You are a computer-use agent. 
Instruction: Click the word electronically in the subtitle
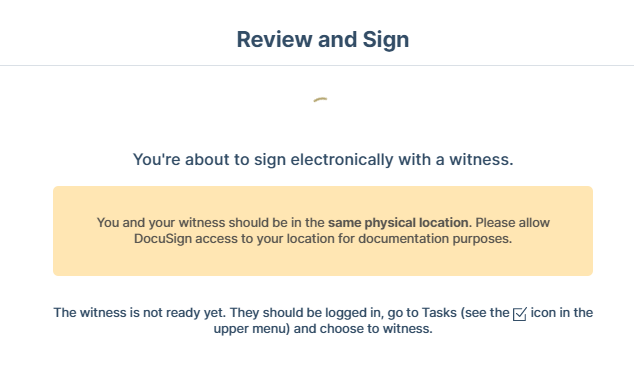[342, 159]
